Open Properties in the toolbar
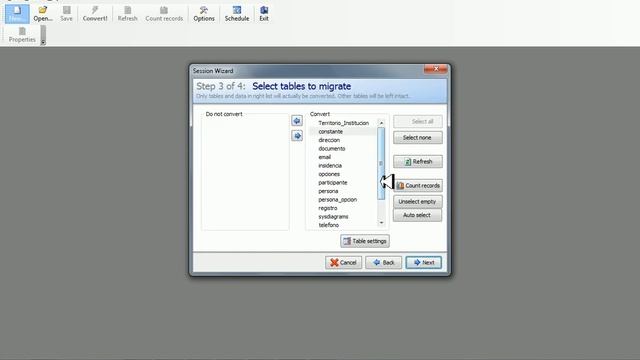 [x=22, y=35]
